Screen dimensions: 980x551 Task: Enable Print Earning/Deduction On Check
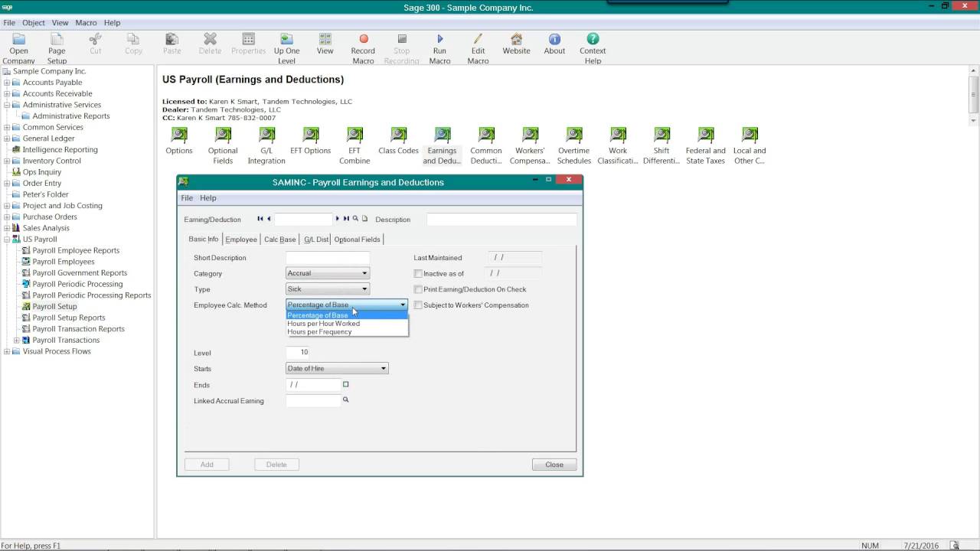pyautogui.click(x=418, y=289)
